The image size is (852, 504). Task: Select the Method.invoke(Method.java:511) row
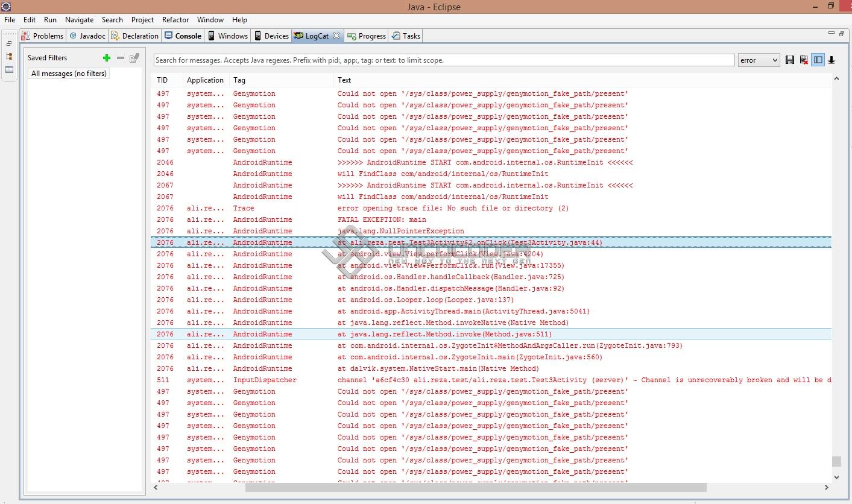(491, 334)
